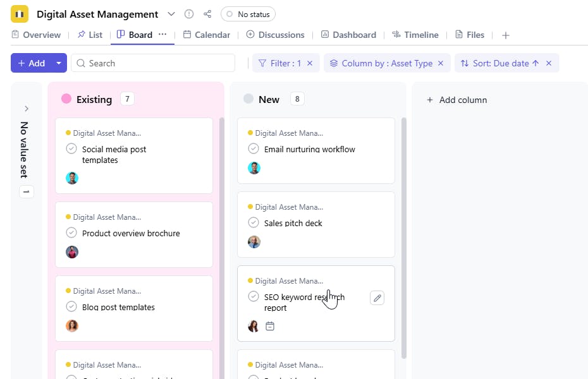Mark Sales pitch deck task complete
Screen dimensions: 588x379
tap(254, 223)
